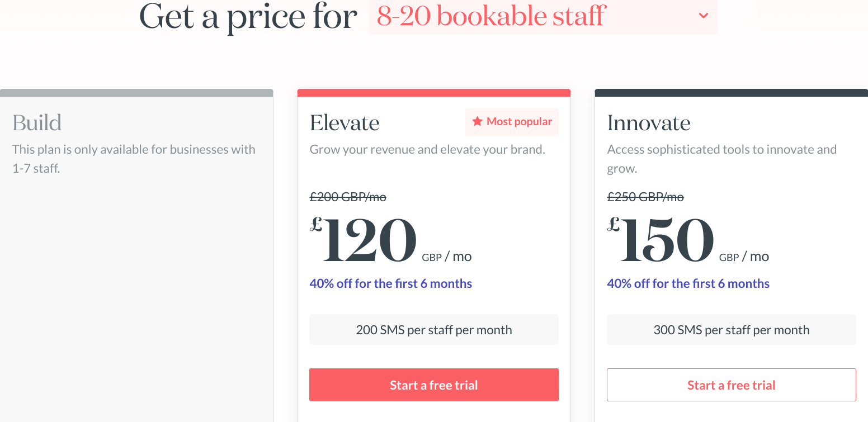Click the crossed-out £250 GBP price

(x=645, y=197)
